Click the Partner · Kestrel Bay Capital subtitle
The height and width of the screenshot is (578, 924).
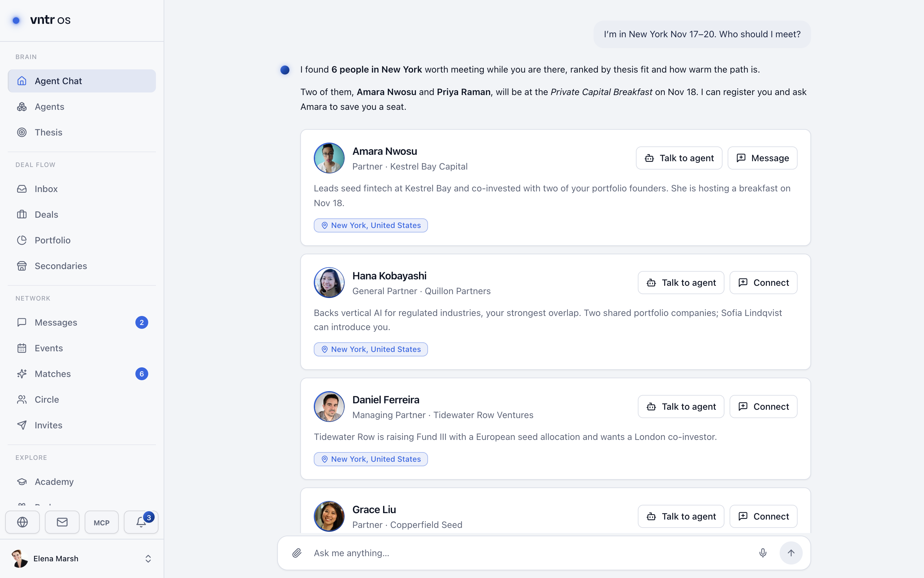tap(410, 167)
